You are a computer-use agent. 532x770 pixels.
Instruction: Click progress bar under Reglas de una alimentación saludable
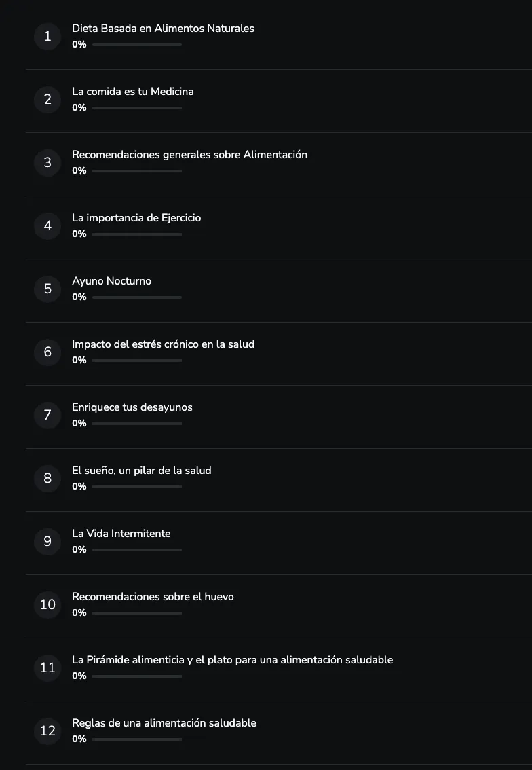coord(137,739)
